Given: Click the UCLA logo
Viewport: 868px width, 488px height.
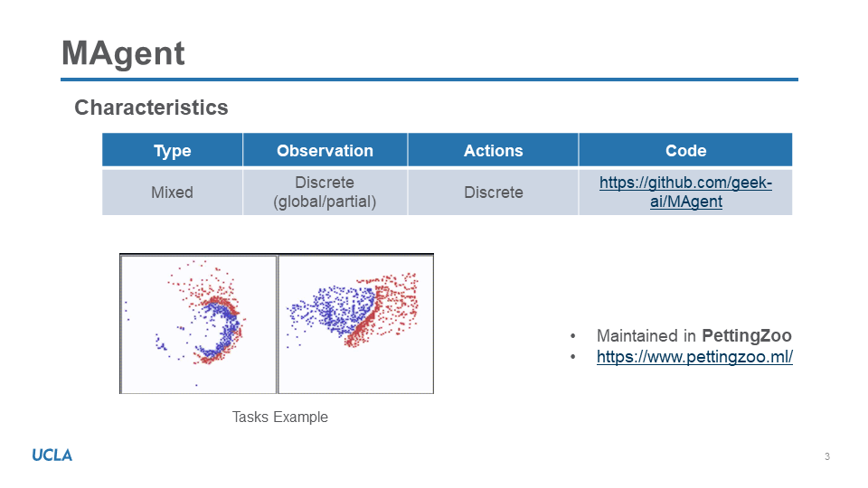Looking at the screenshot, I should coord(52,455).
